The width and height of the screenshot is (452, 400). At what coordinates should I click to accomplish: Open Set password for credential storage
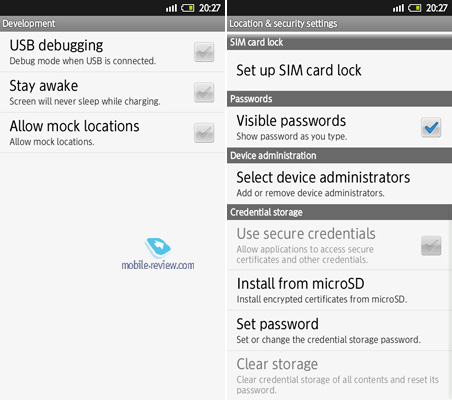(x=339, y=330)
